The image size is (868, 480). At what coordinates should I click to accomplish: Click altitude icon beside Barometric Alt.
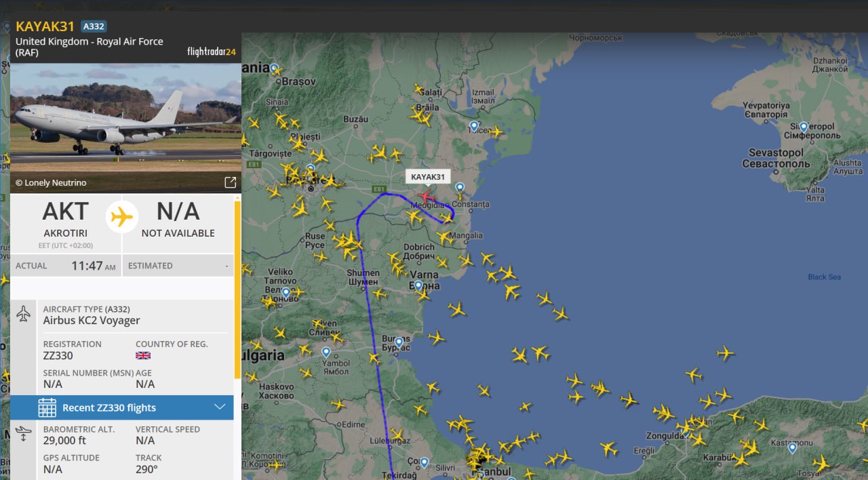(x=24, y=434)
